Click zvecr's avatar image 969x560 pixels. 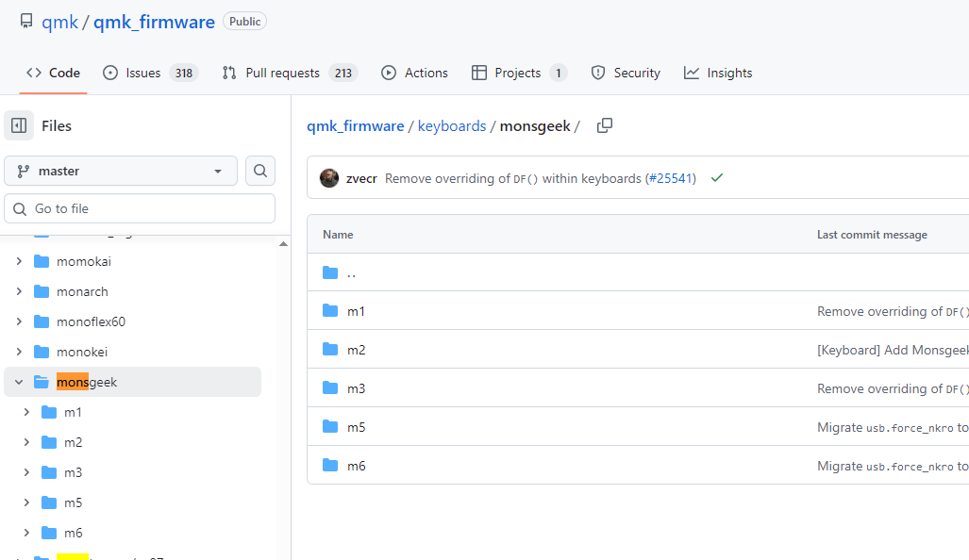tap(329, 178)
